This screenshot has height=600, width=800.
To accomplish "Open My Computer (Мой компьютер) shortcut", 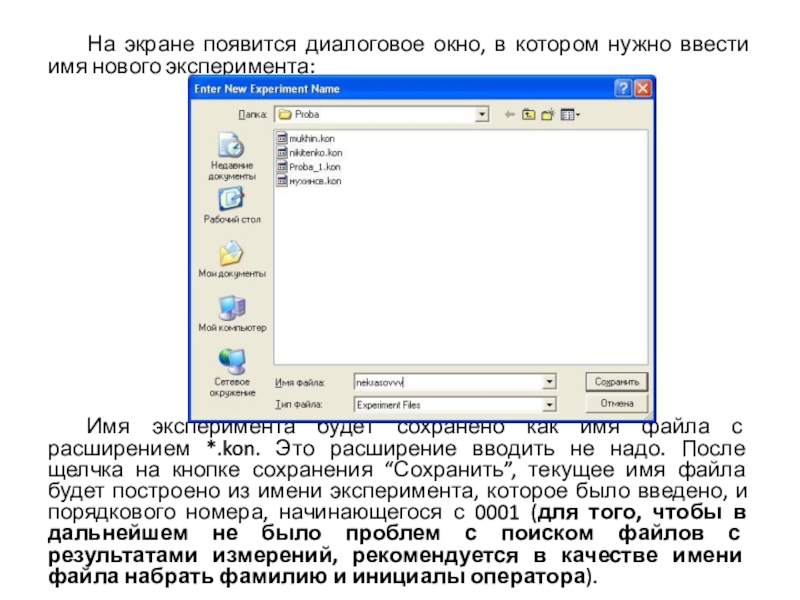I will [x=232, y=314].
